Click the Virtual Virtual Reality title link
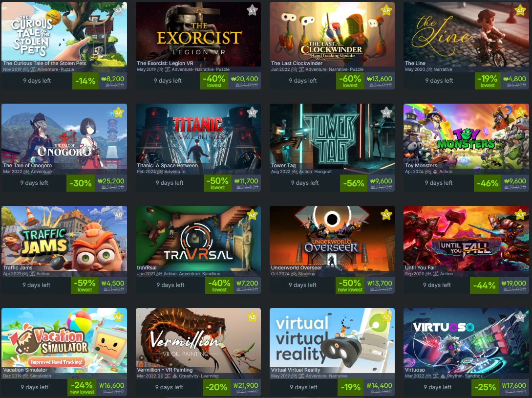The width and height of the screenshot is (532, 398). tap(296, 370)
